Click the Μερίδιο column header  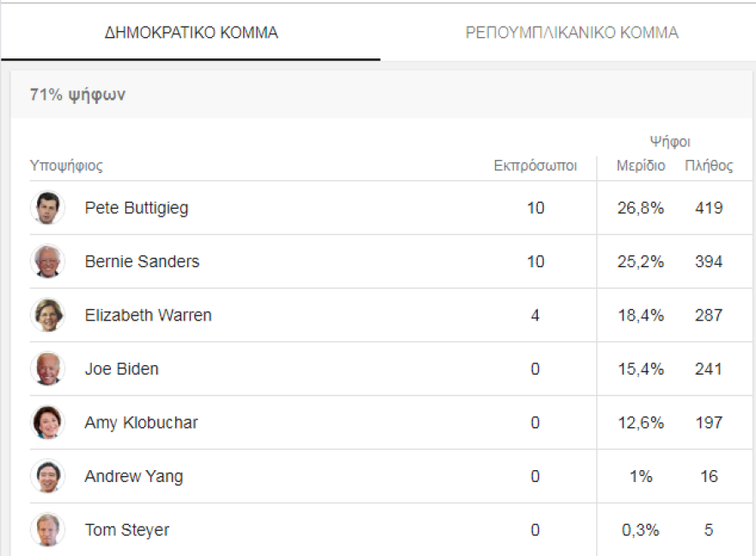click(x=640, y=166)
